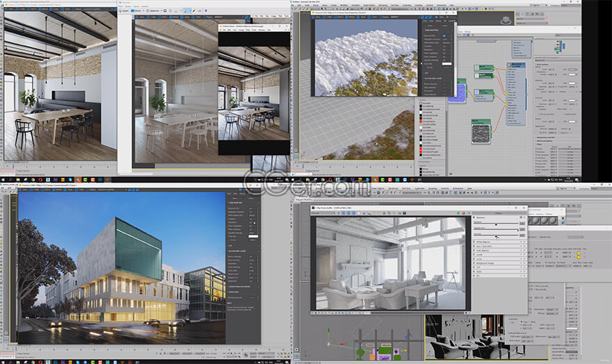Image resolution: width=612 pixels, height=364 pixels.
Task: Open History tab in snowy mountain render window
Action: click(x=439, y=21)
